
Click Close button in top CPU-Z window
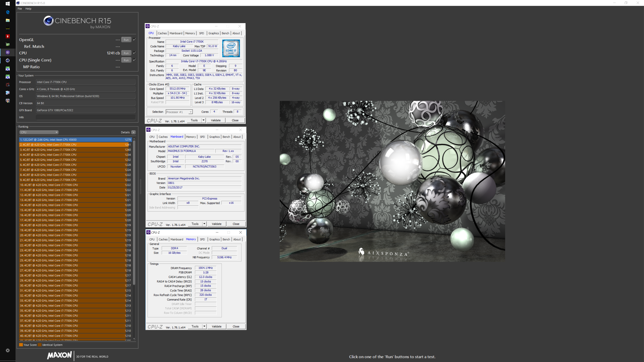tap(235, 120)
